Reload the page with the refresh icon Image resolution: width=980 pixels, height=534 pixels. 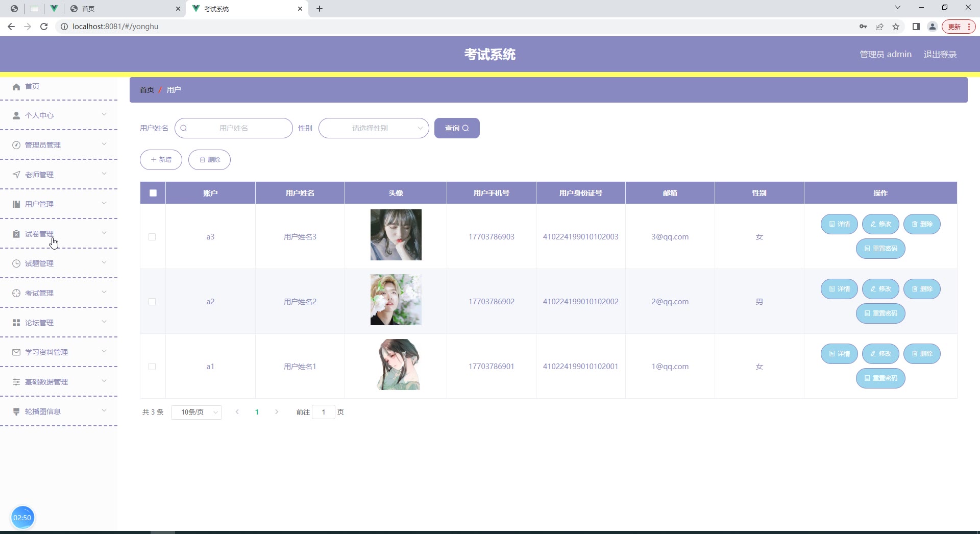coord(44,27)
